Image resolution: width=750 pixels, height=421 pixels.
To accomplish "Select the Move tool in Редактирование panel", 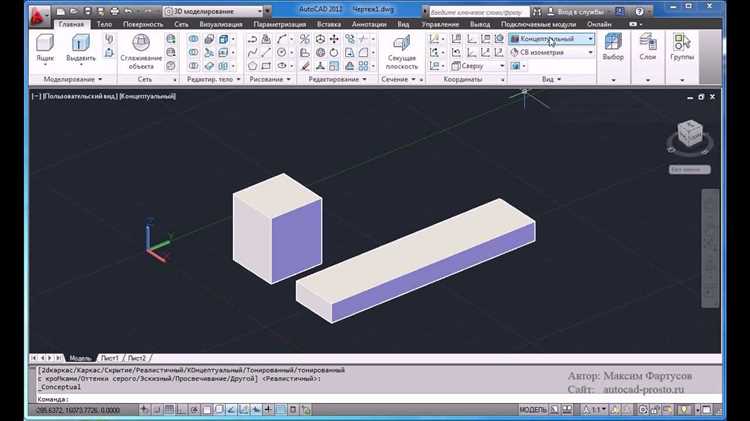I will coord(334,39).
